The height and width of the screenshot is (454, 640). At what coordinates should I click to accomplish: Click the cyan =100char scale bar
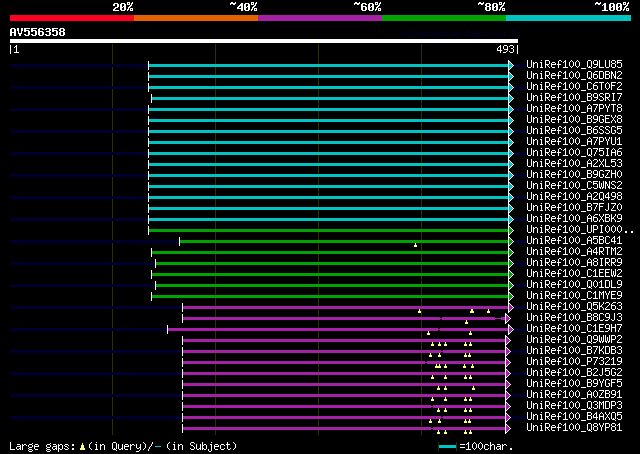pyautogui.click(x=447, y=447)
